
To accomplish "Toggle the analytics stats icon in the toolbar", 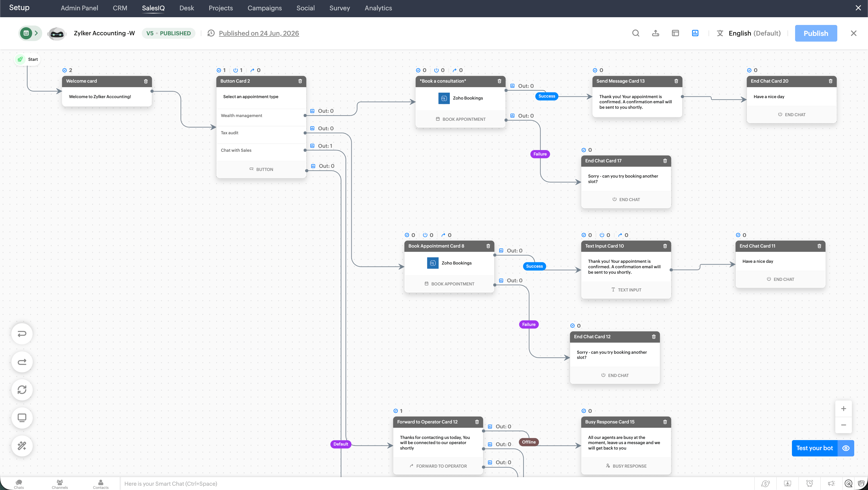I will click(695, 33).
